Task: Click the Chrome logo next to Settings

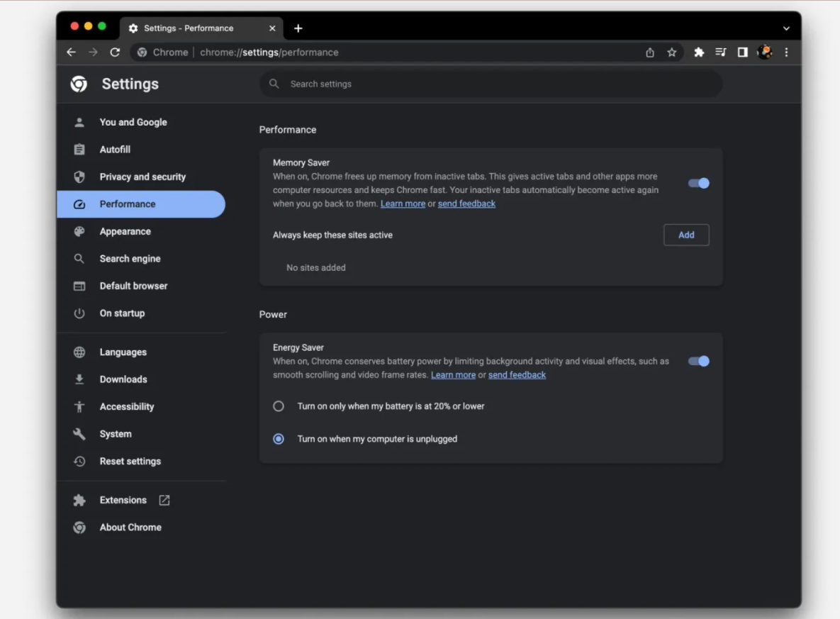Action: (79, 84)
